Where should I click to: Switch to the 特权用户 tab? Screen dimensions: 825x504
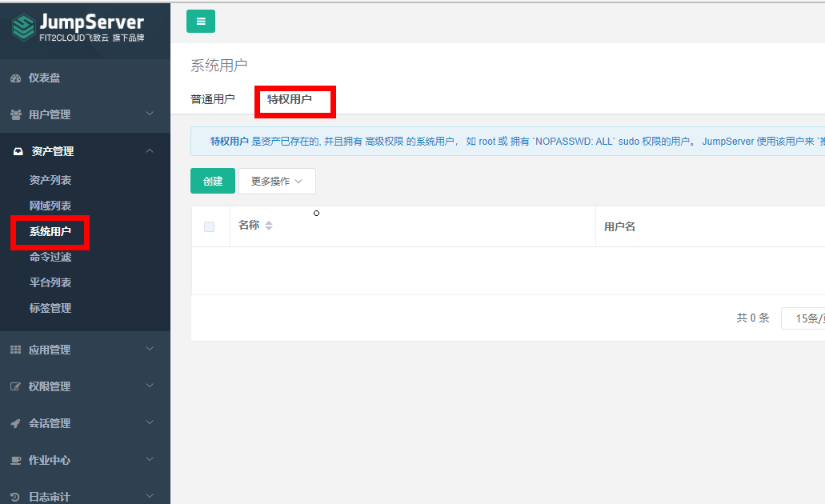290,99
